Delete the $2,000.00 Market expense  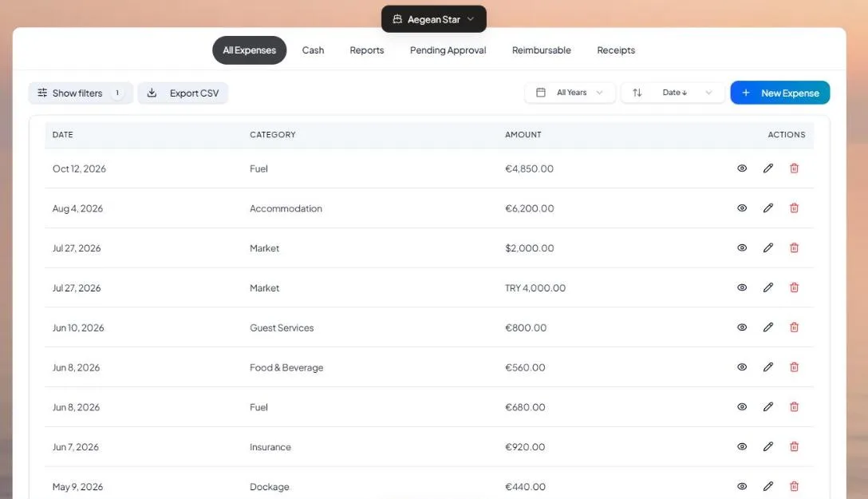[794, 248]
